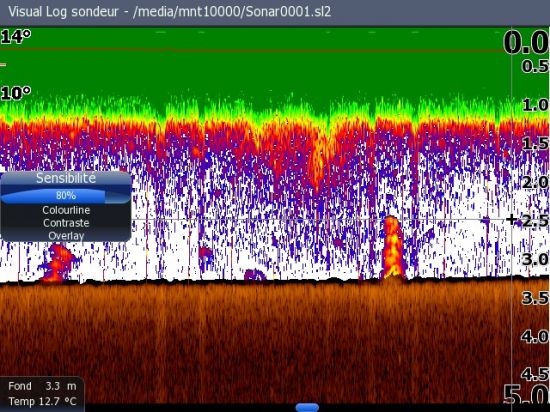
Task: Select the Contraste option
Action: 66,223
